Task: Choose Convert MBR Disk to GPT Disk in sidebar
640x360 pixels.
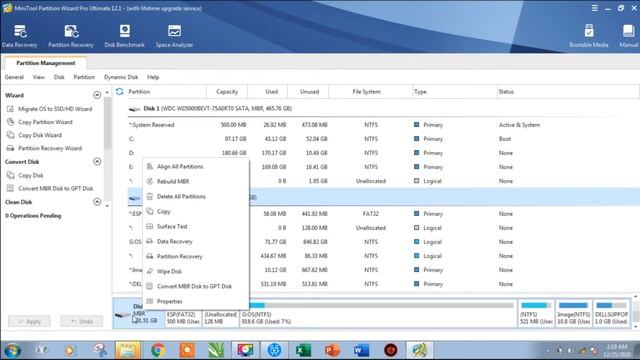Action: 50,188
